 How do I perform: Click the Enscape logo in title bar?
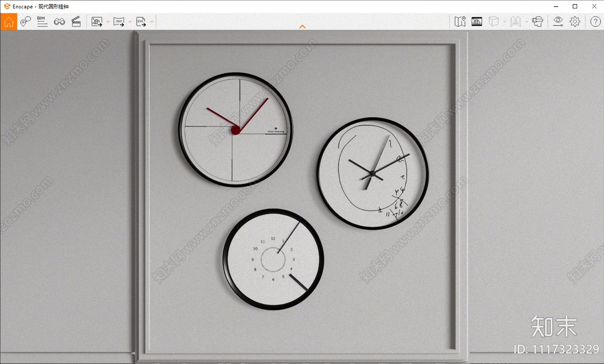(7, 6)
